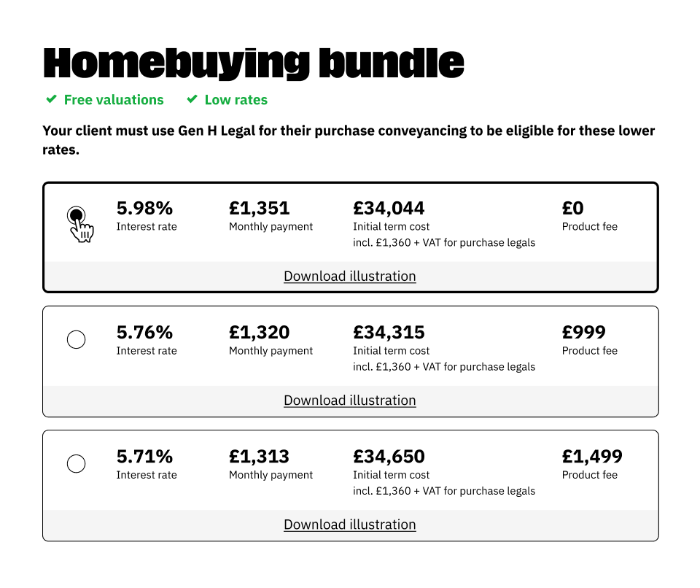Download illustration for the £999 product fee option

349,401
